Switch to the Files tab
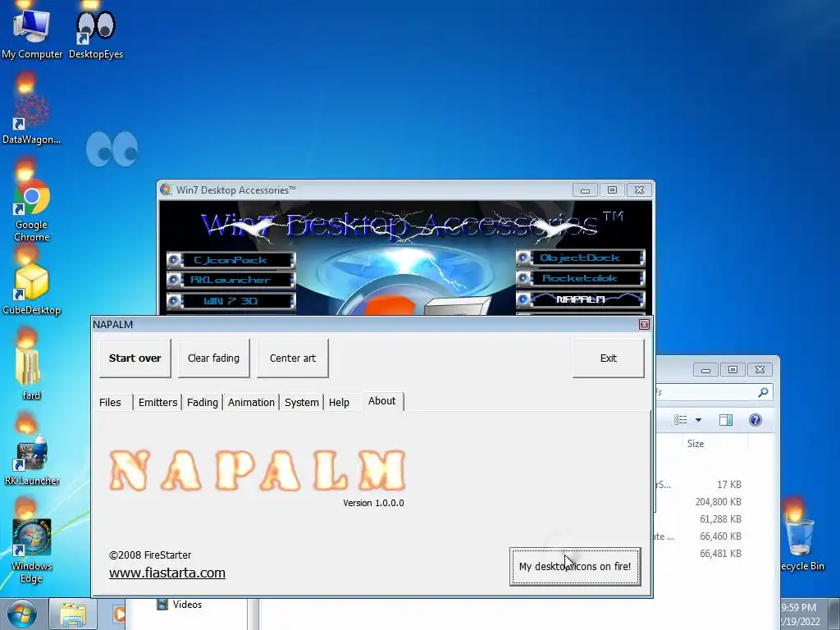 (111, 402)
